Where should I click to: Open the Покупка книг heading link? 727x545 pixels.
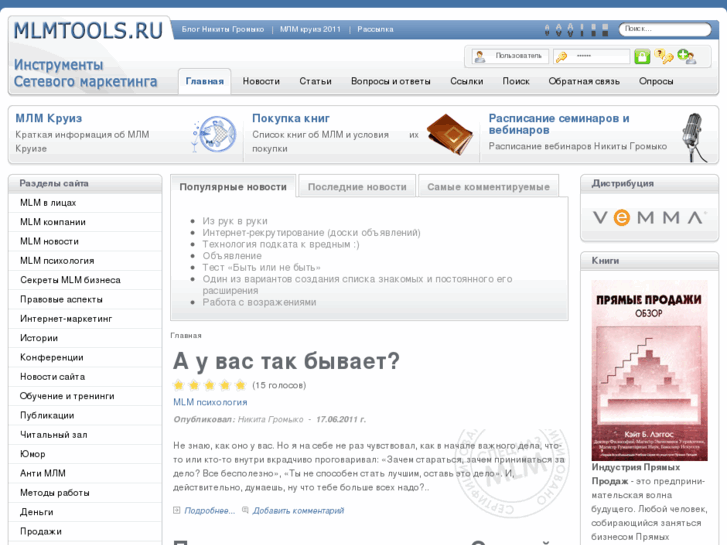click(291, 118)
